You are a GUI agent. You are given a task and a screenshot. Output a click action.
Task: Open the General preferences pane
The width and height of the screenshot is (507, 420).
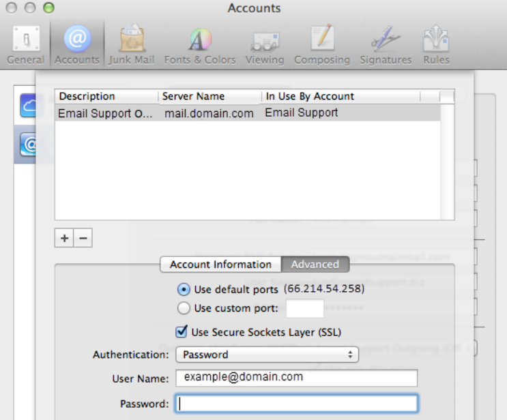point(26,44)
